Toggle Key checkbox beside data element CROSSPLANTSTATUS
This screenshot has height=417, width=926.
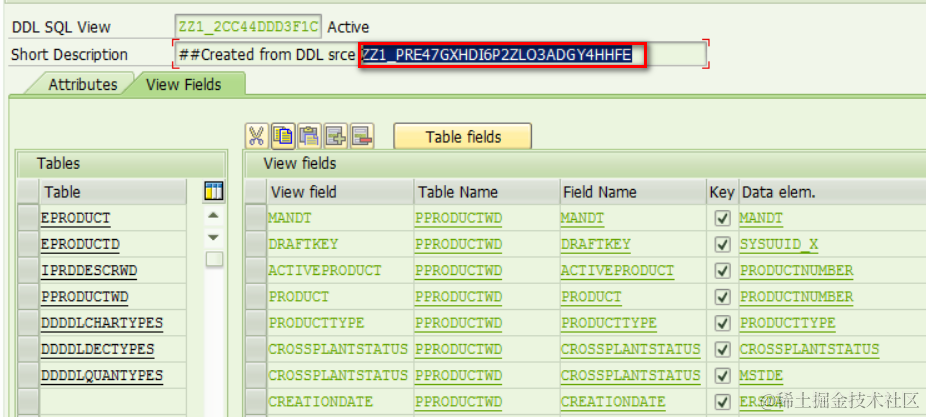(x=722, y=349)
